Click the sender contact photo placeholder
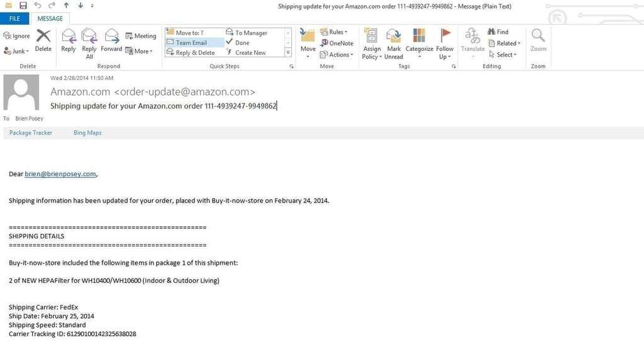Image resolution: width=644 pixels, height=344 pixels. click(x=21, y=92)
